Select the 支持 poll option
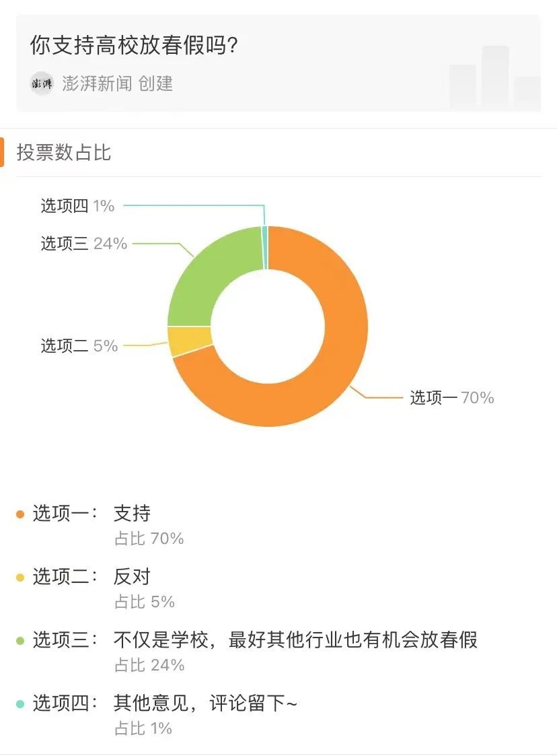 [x=132, y=514]
